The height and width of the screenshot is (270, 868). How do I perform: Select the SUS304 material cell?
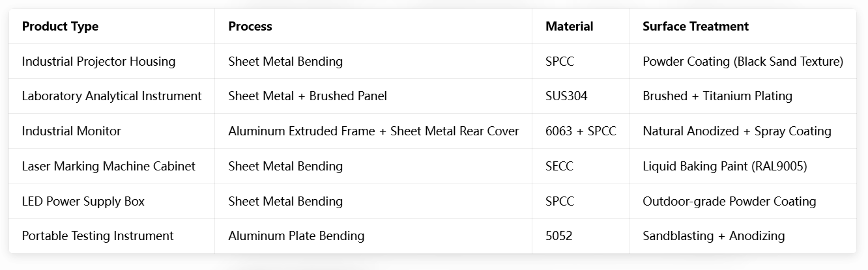566,96
